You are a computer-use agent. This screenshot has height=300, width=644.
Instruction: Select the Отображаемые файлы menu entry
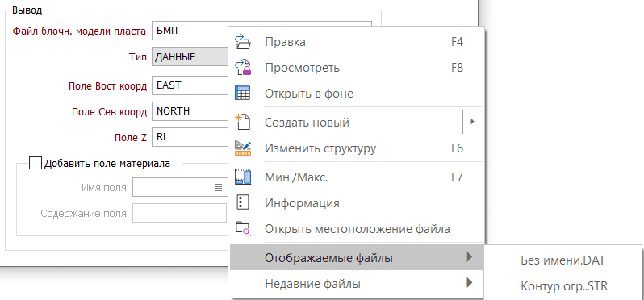(x=356, y=258)
